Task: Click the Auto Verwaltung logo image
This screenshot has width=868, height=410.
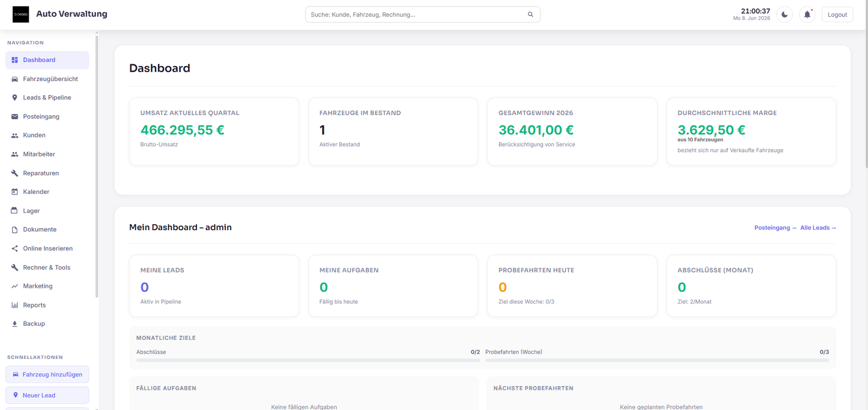Action: point(21,15)
